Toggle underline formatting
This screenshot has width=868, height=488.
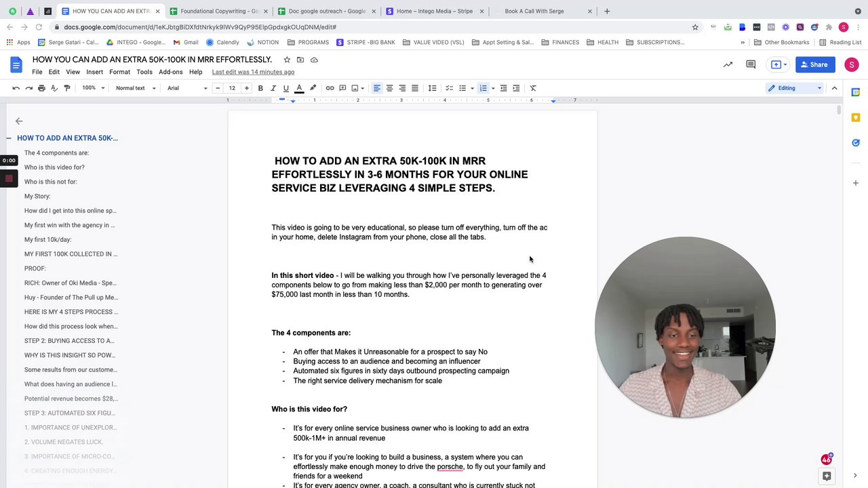coord(286,88)
